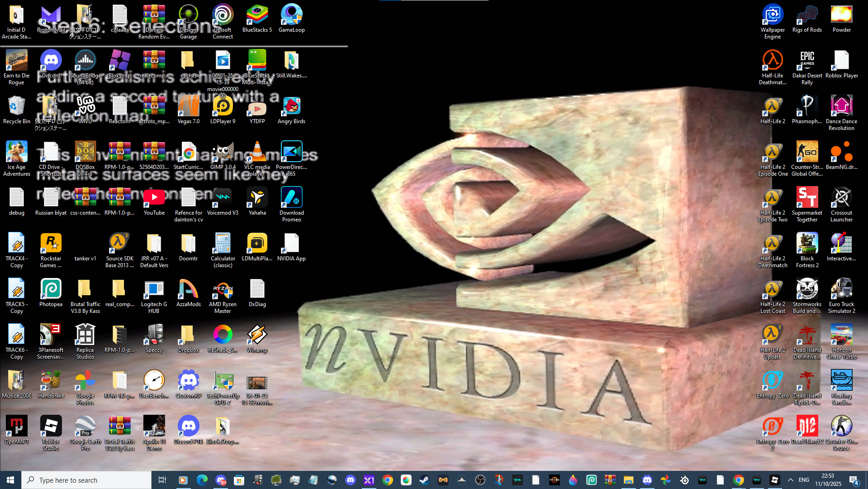This screenshot has width=868, height=489.
Task: Open the notification center with 4 alerts
Action: [x=854, y=480]
